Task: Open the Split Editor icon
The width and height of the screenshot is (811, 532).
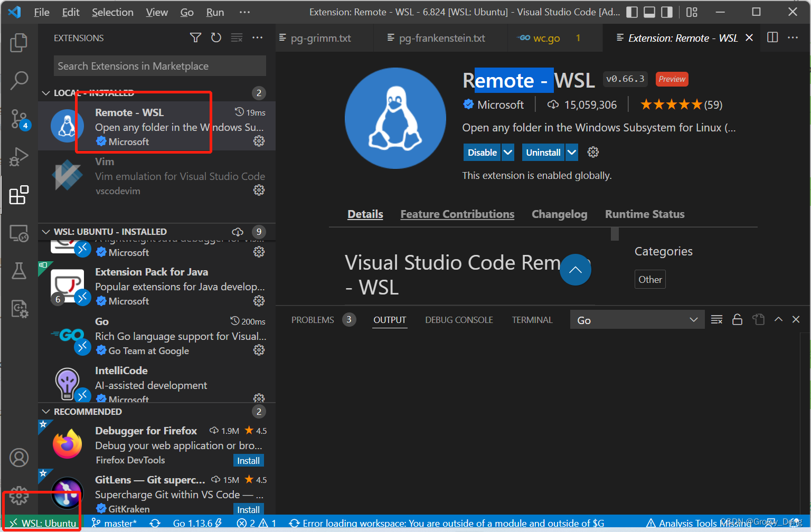Action: point(772,37)
